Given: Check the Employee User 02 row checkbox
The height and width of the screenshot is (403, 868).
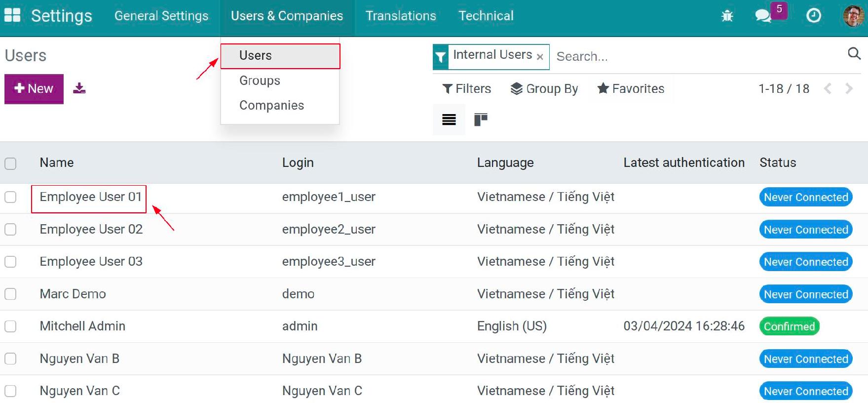Looking at the screenshot, I should [x=10, y=230].
